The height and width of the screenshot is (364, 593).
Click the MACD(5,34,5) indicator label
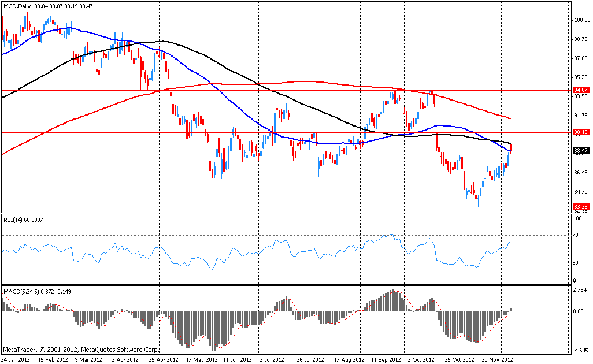[36, 291]
